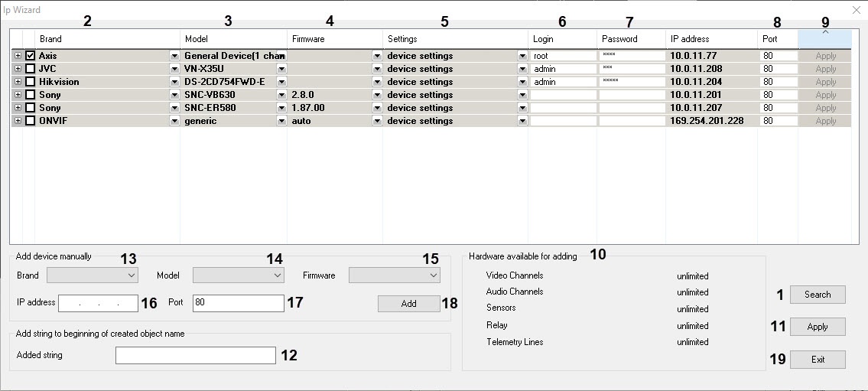Open the manual Brand combo box
868x391 pixels.
click(93, 275)
